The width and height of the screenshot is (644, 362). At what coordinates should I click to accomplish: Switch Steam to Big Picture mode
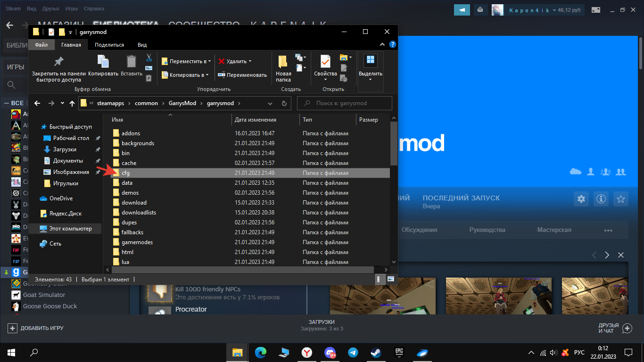coord(596,9)
